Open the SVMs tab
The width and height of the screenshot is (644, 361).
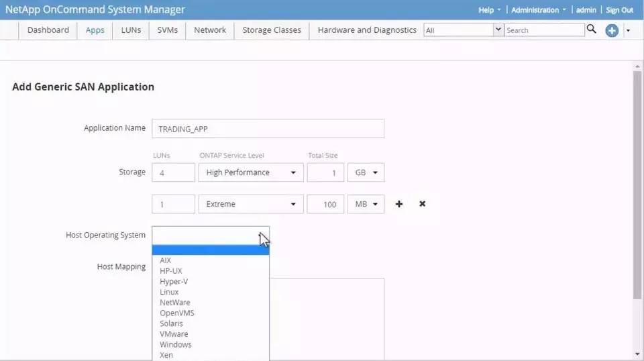point(167,30)
